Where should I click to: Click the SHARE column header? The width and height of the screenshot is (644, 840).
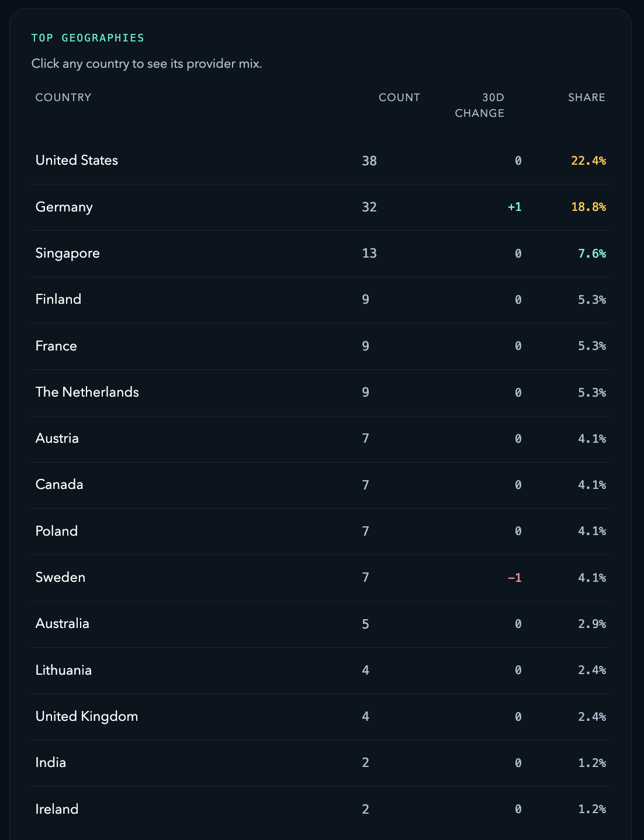point(586,98)
